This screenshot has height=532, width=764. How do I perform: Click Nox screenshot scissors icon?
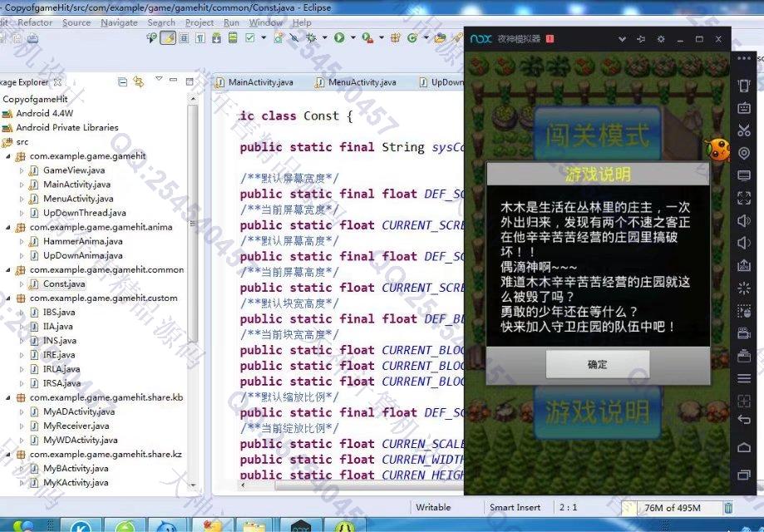(x=743, y=130)
